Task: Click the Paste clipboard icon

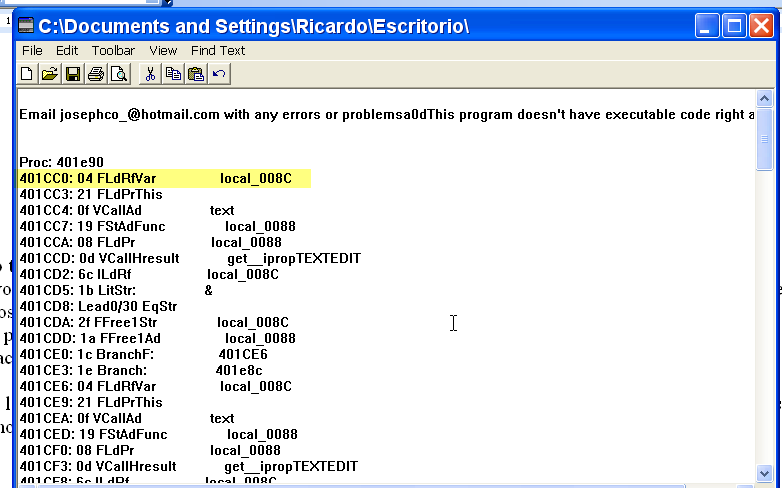Action: [x=196, y=73]
